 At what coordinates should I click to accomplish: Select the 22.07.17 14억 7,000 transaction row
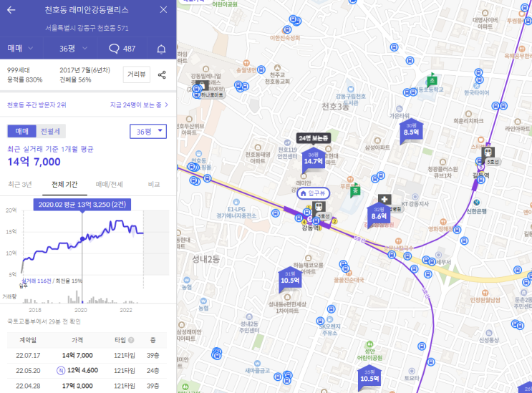click(87, 355)
